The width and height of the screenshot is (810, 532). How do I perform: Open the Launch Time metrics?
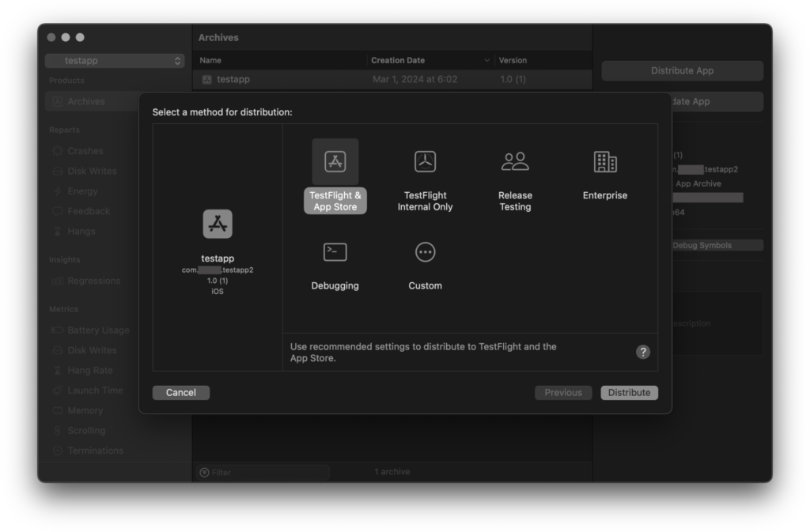coord(96,391)
